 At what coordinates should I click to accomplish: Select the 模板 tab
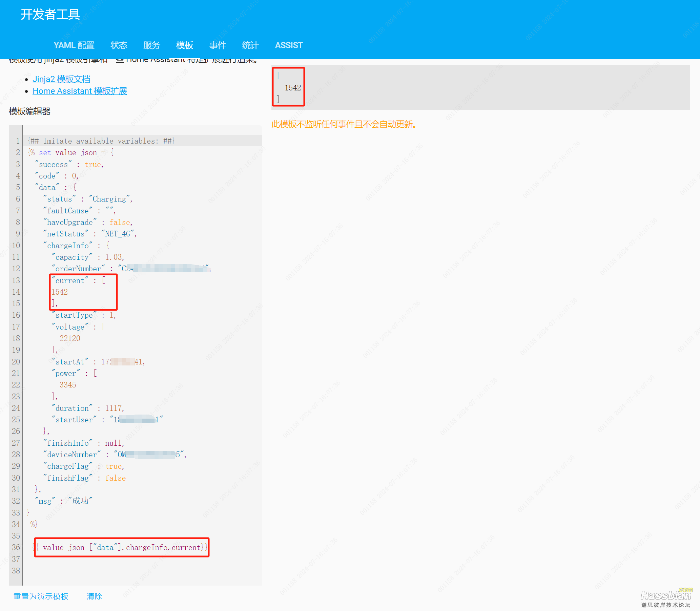click(x=185, y=45)
